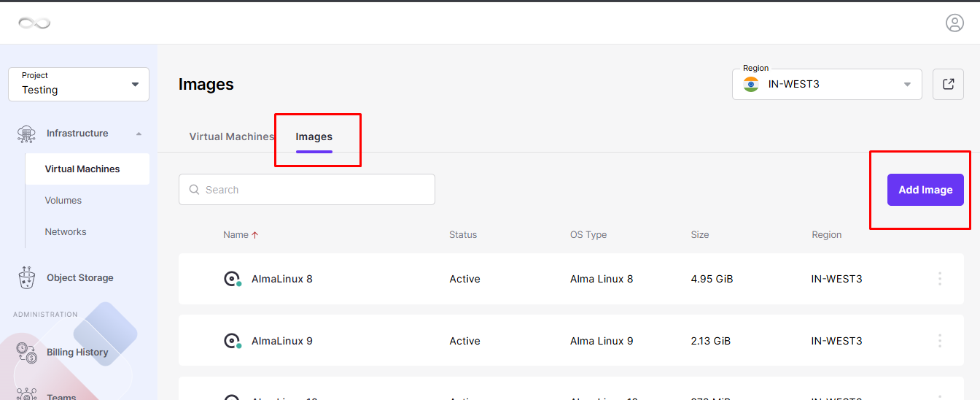This screenshot has height=400, width=980.
Task: Click Active status in AlmaLinux 9 row
Action: pos(464,341)
